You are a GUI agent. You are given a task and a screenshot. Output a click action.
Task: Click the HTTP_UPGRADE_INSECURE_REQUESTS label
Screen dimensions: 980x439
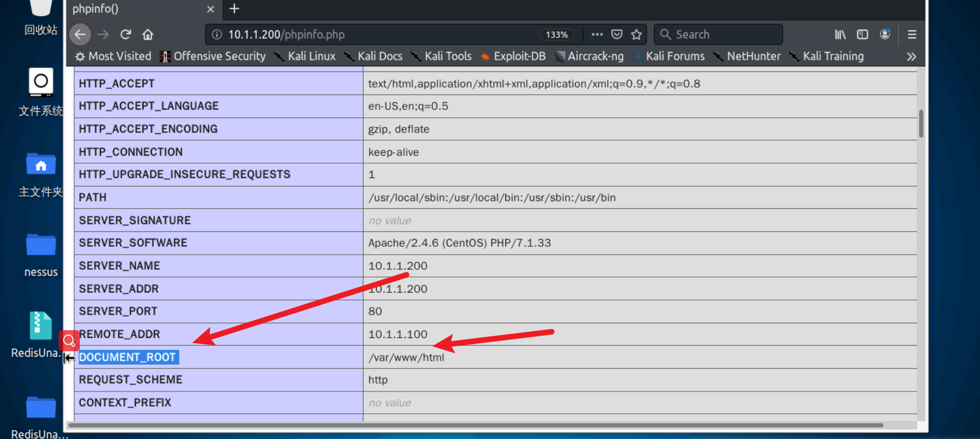(184, 174)
